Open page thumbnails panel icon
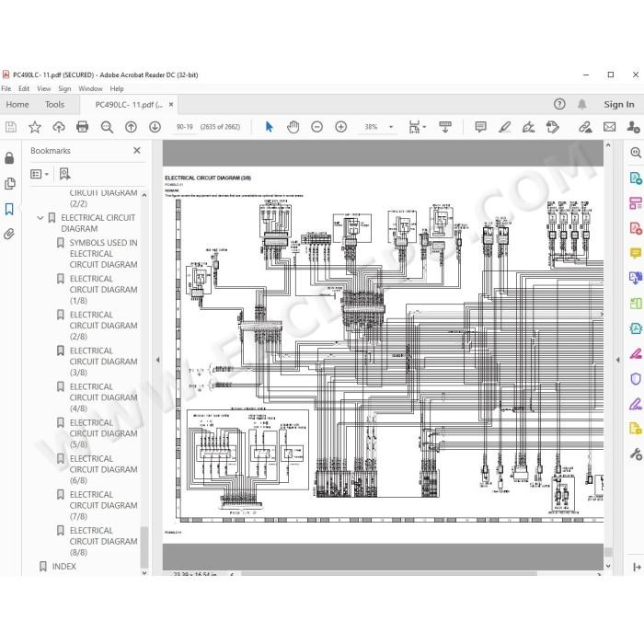 [x=9, y=184]
